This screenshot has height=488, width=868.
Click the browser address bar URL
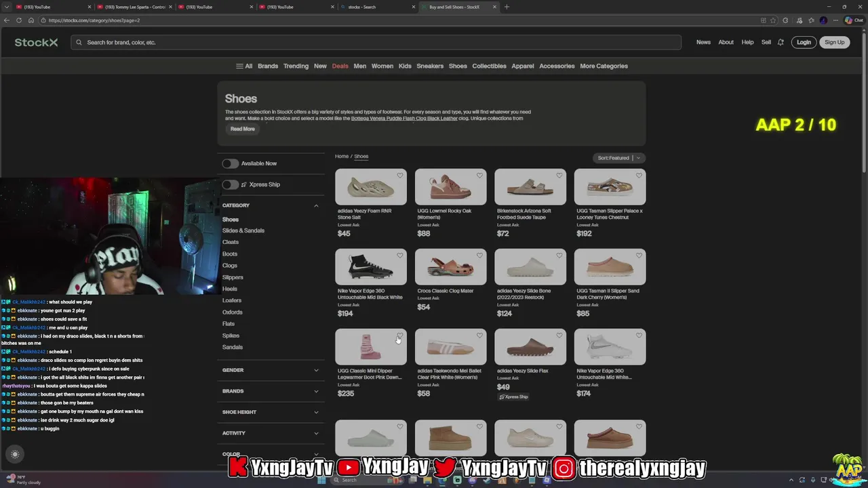(94, 20)
